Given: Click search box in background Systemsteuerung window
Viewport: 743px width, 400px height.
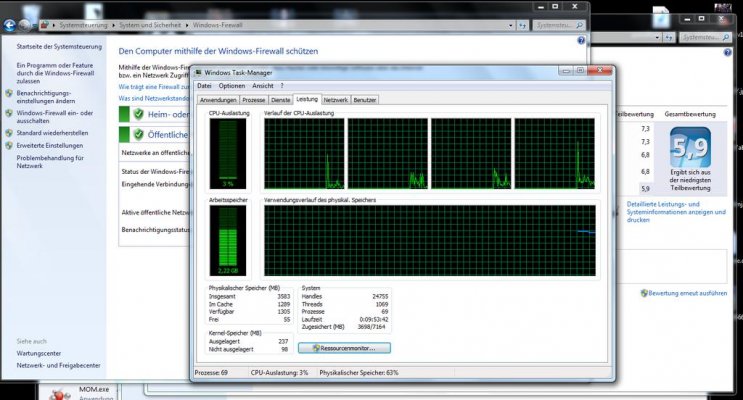Looking at the screenshot, I should (706, 37).
